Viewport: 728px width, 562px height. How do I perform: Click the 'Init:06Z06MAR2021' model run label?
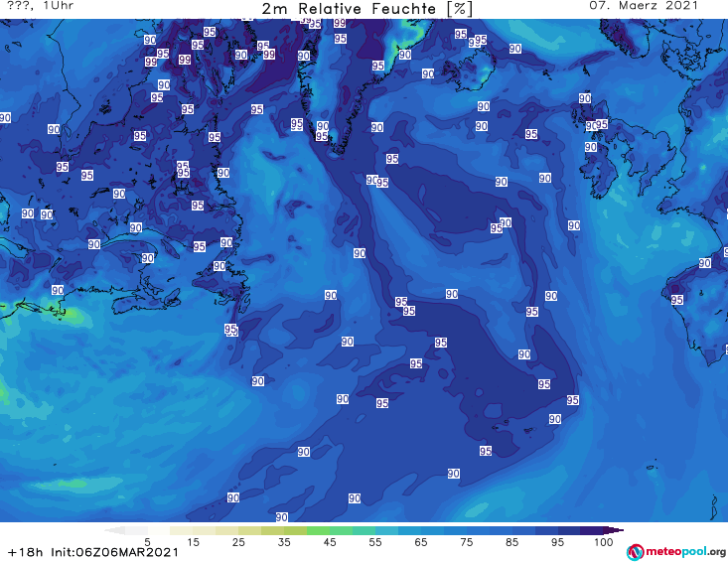114,552
